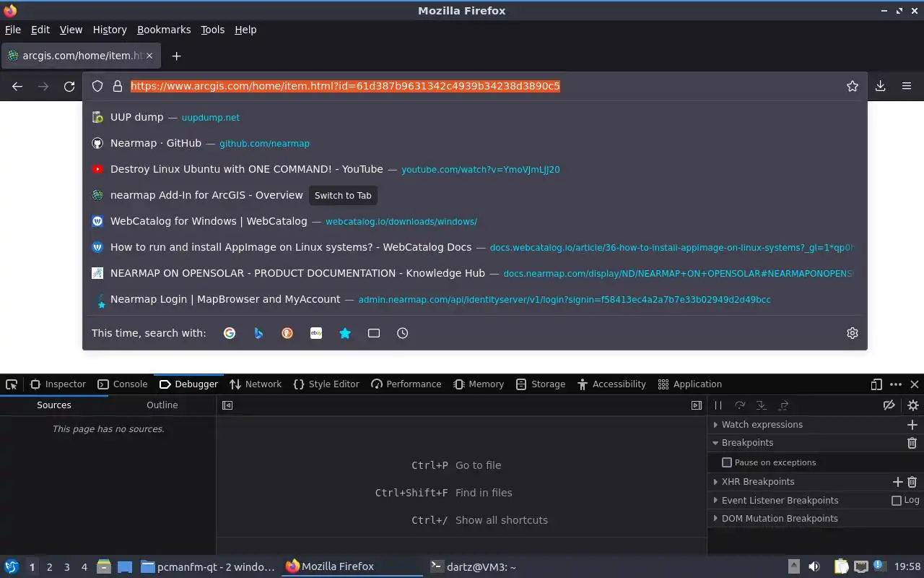Viewport: 924px width, 578px height.
Task: Open debugger settings gear
Action: click(913, 405)
